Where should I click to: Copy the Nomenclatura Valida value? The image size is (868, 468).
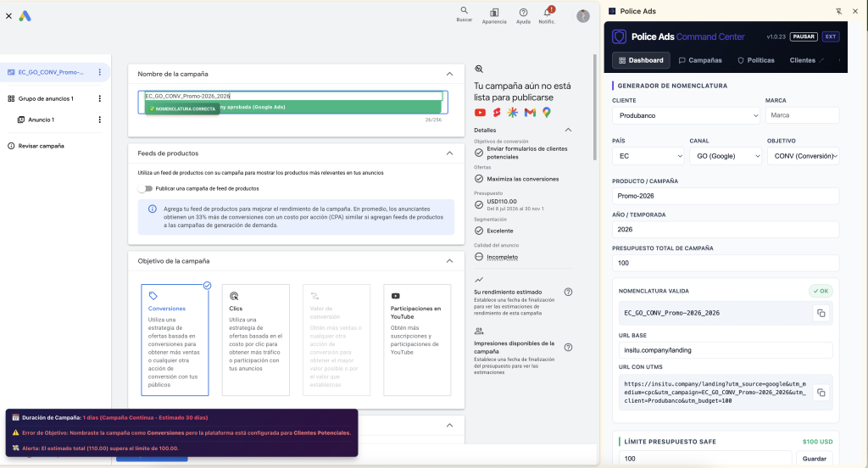[821, 314]
